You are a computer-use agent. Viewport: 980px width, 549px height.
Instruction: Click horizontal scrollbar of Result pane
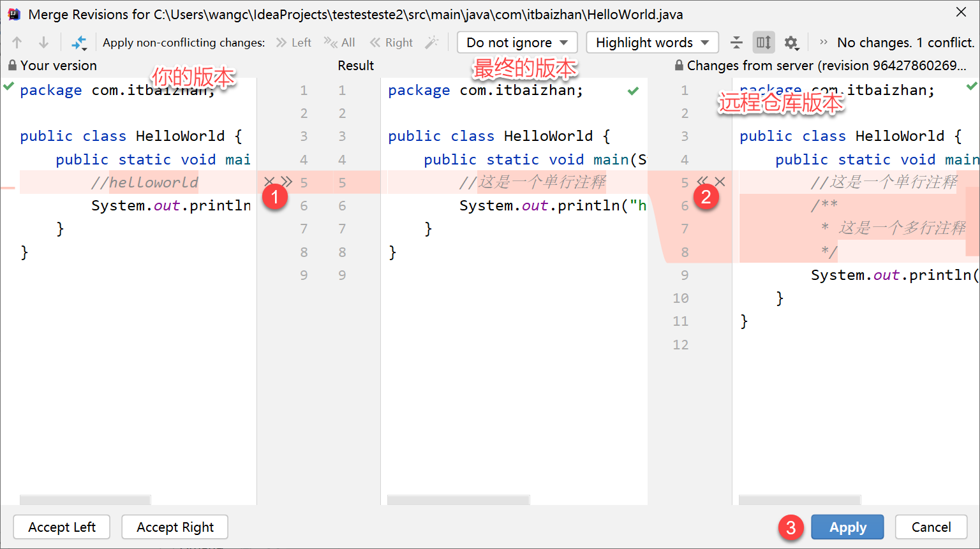point(458,500)
